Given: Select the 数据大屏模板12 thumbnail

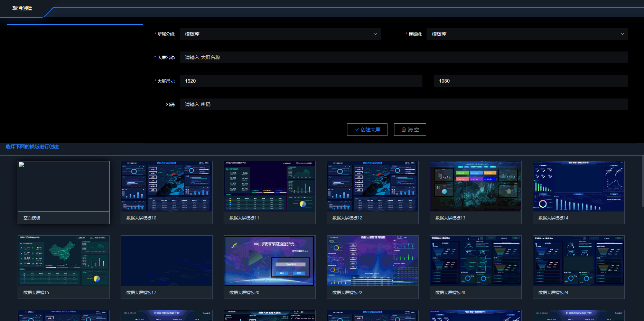Looking at the screenshot, I should [373, 186].
